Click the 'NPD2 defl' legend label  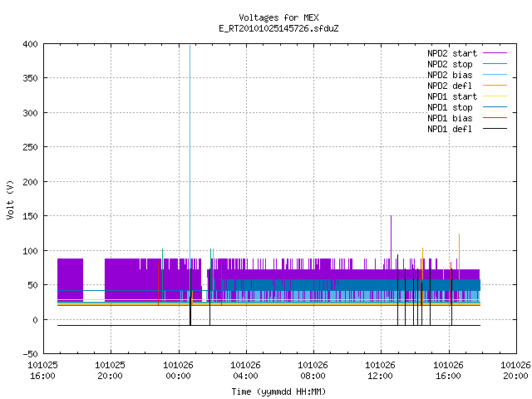point(450,86)
